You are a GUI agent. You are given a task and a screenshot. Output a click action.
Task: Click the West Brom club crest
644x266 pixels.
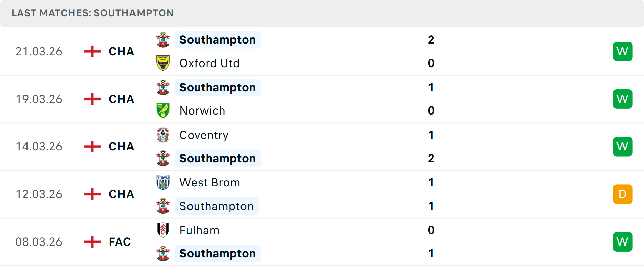[163, 182]
